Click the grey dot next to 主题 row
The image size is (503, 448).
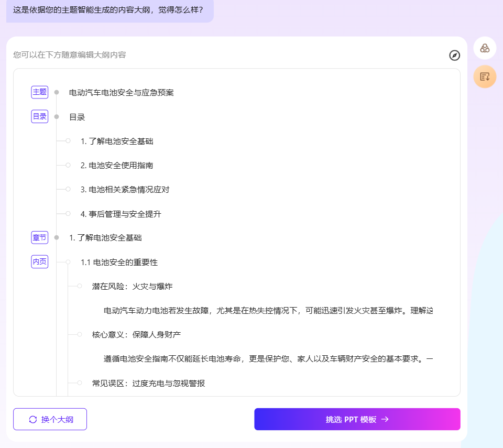click(x=57, y=92)
